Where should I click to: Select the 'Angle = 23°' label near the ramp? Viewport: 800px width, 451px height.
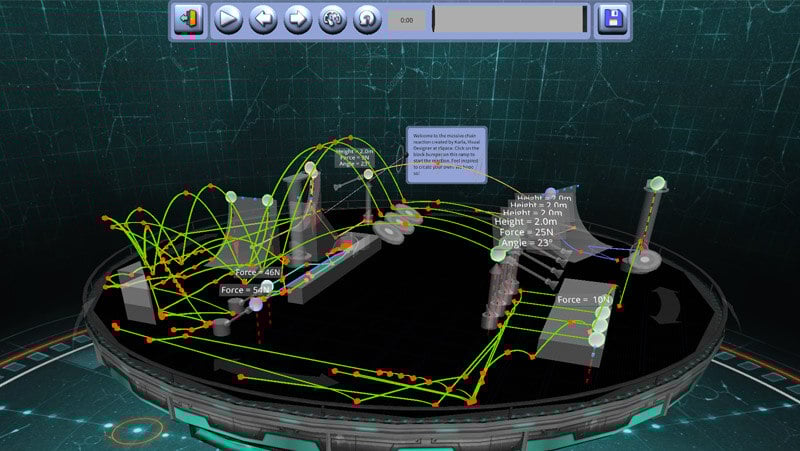point(526,243)
